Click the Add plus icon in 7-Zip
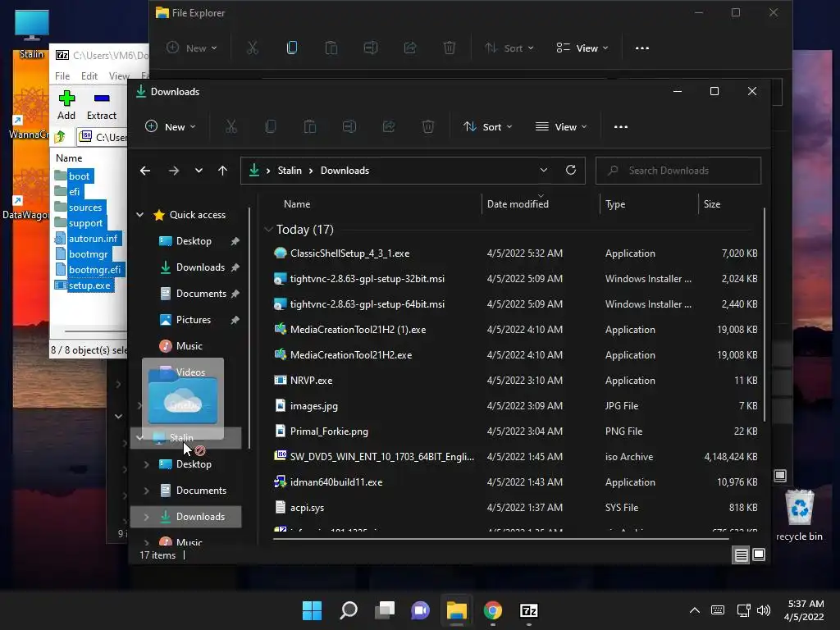840x630 pixels. 66,98
